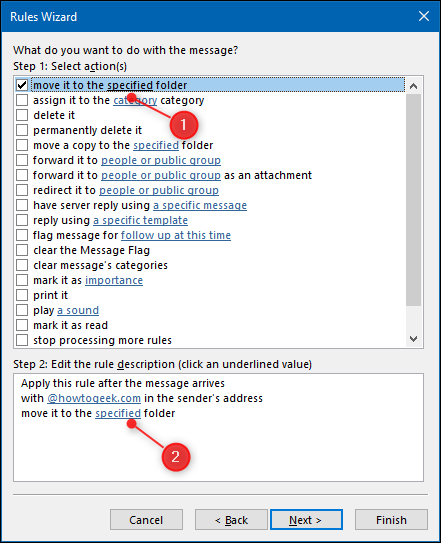
Task: Click the Finish button
Action: coord(391,519)
